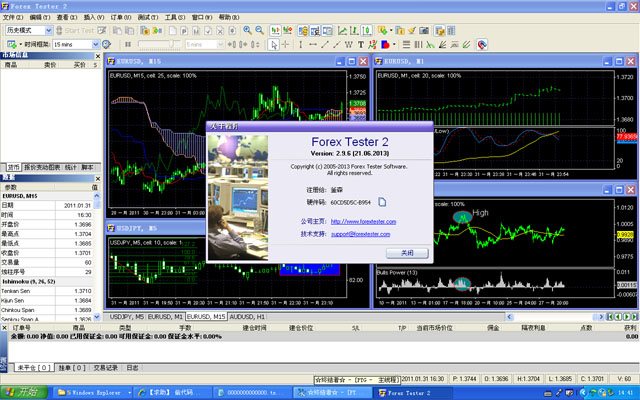Image resolution: width=640 pixels, height=400 pixels.
Task: Open the 交易记录 tab in terminal
Action: (x=105, y=368)
